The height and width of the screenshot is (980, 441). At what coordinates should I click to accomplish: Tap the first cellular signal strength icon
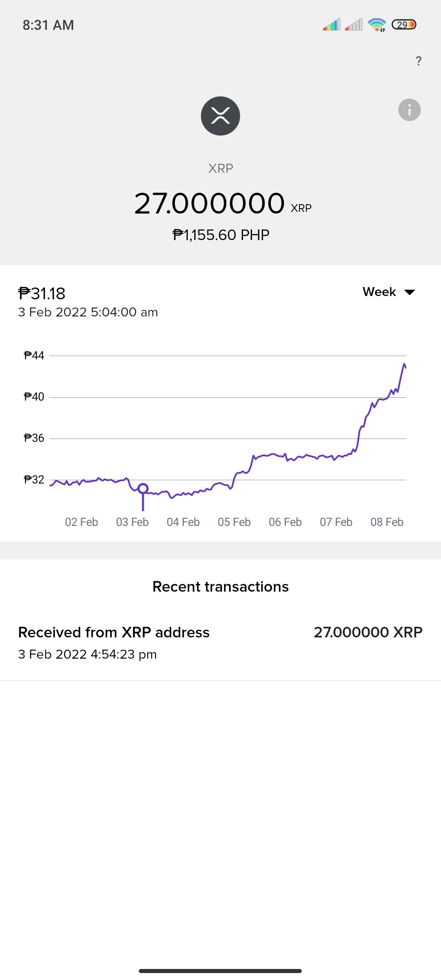[x=332, y=25]
